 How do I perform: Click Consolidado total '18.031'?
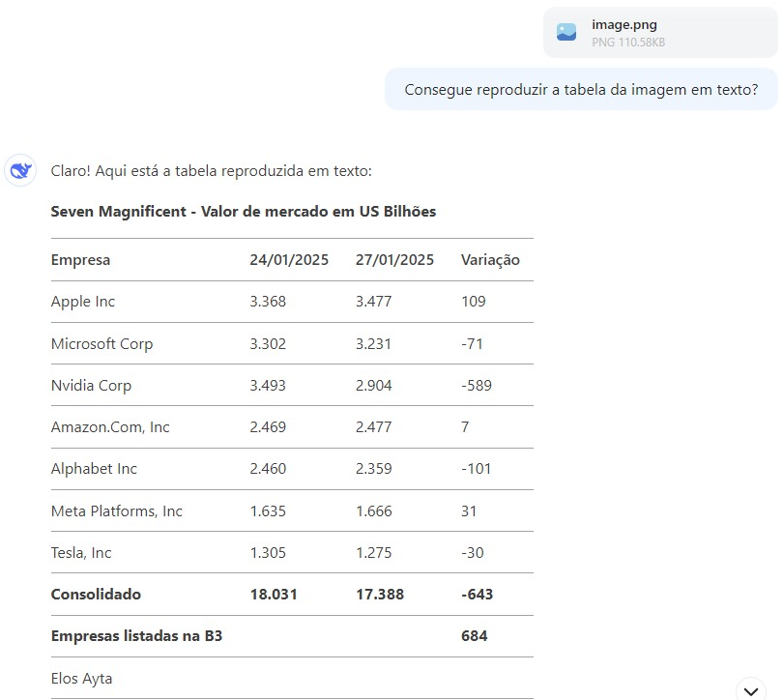[x=274, y=595]
